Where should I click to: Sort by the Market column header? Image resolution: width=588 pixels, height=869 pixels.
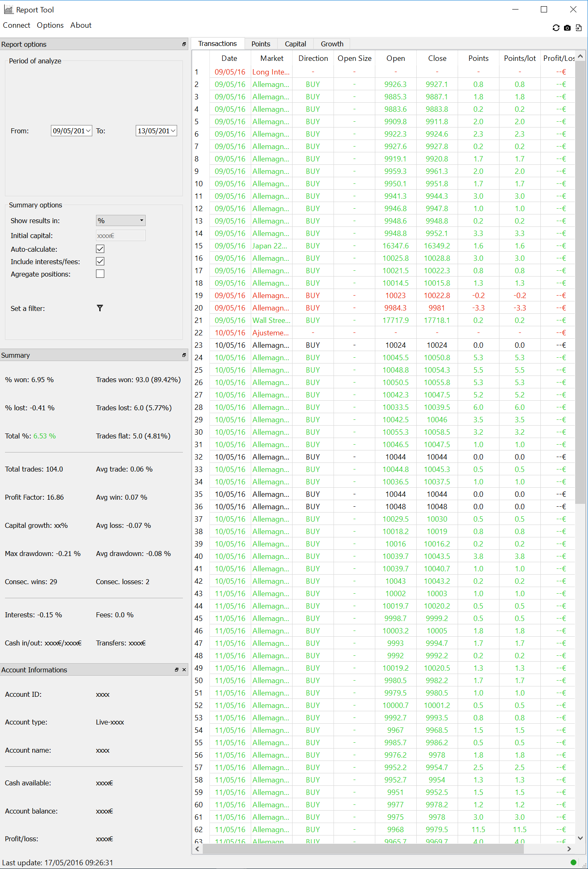[x=272, y=58]
